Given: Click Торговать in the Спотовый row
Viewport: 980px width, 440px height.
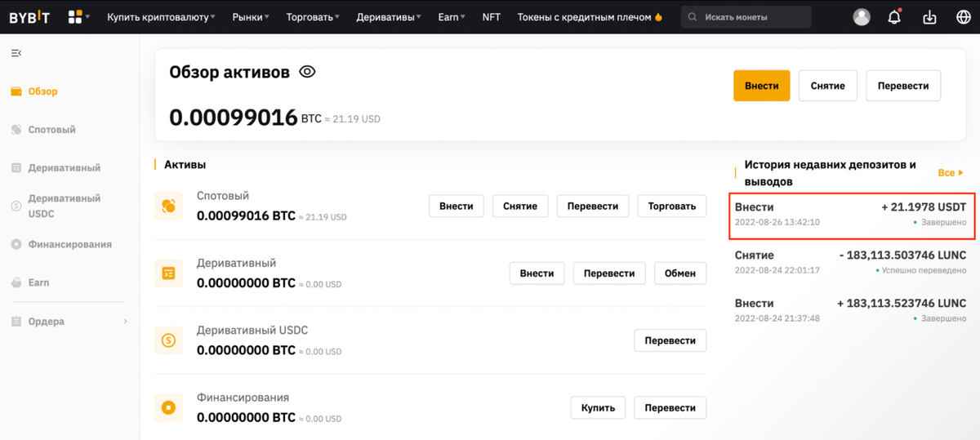Looking at the screenshot, I should 671,206.
